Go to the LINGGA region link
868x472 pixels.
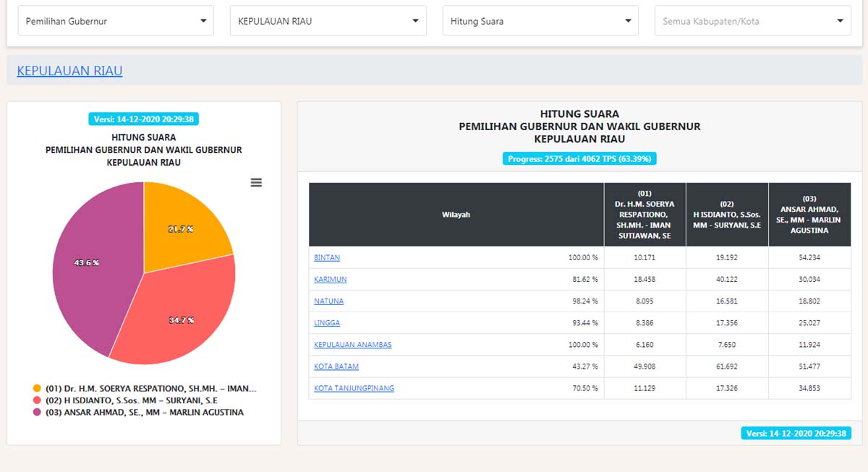point(327,322)
